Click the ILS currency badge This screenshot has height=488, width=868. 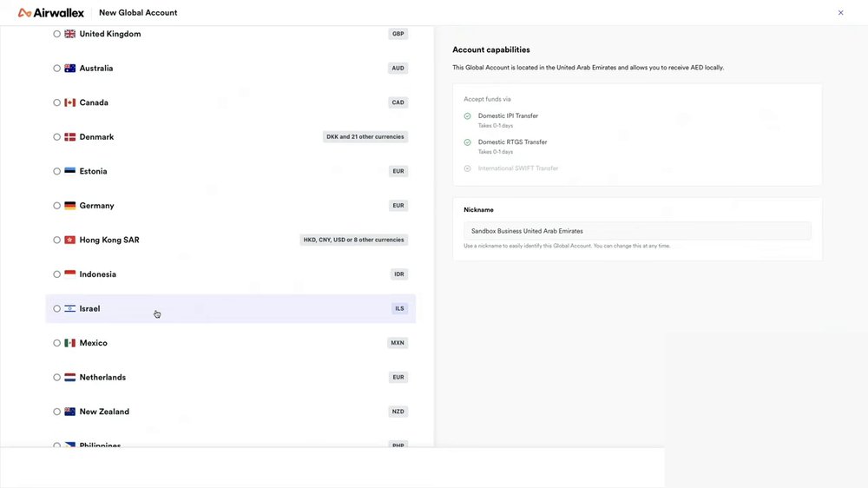pyautogui.click(x=399, y=308)
